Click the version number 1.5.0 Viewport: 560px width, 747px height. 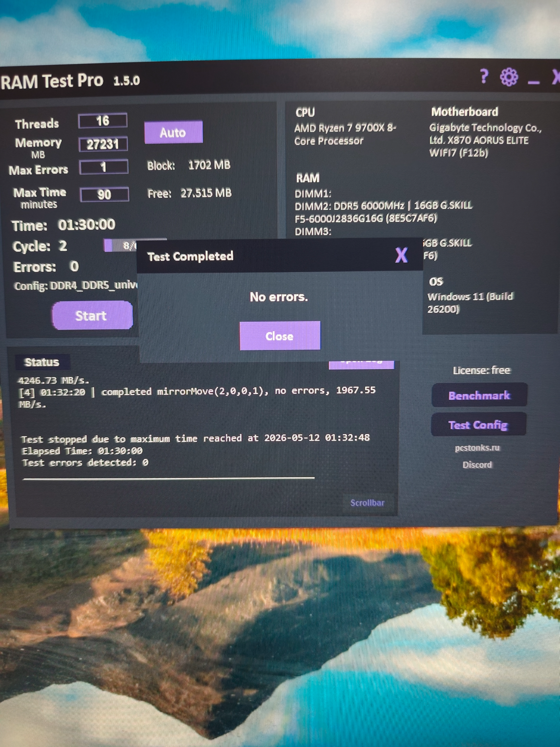127,81
